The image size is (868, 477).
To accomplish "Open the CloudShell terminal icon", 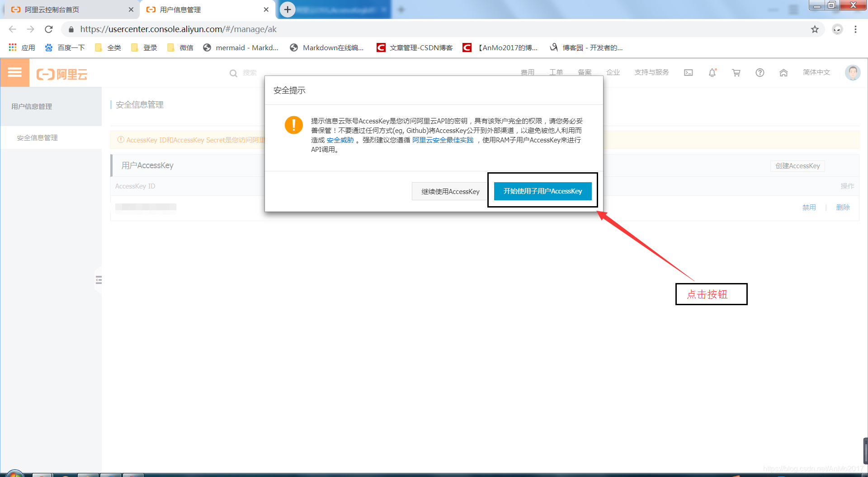I will coord(688,72).
